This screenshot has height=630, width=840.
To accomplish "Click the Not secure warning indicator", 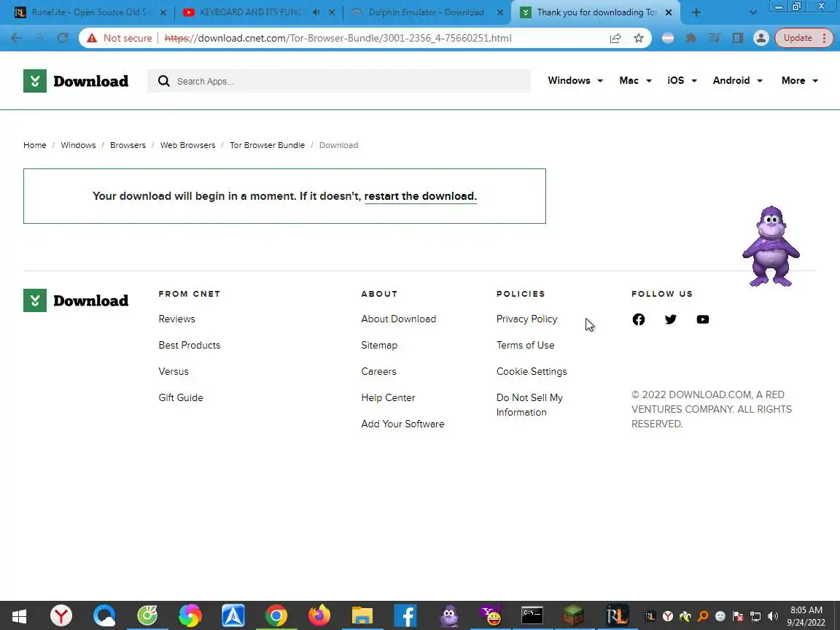I will (x=120, y=38).
